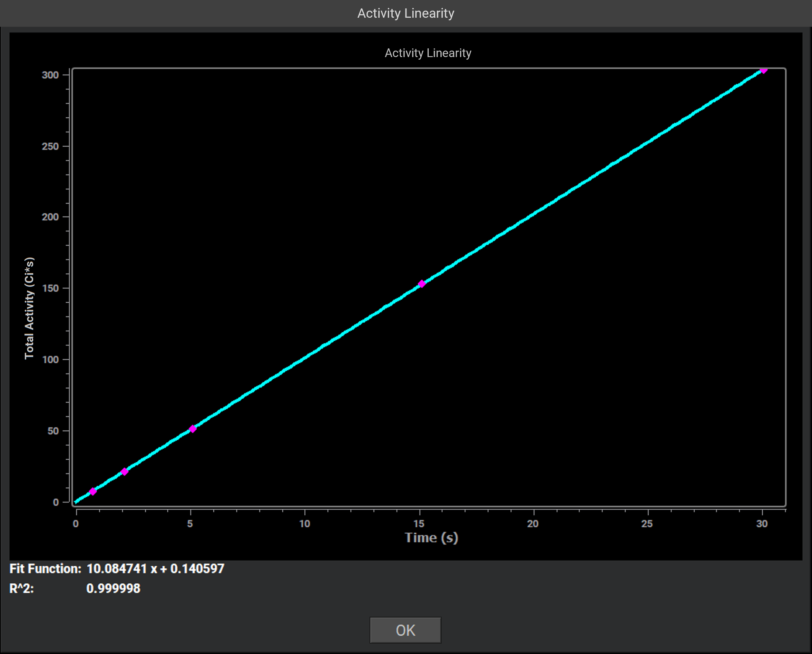Click the x-axis tick label 15
The width and height of the screenshot is (812, 654).
[419, 524]
